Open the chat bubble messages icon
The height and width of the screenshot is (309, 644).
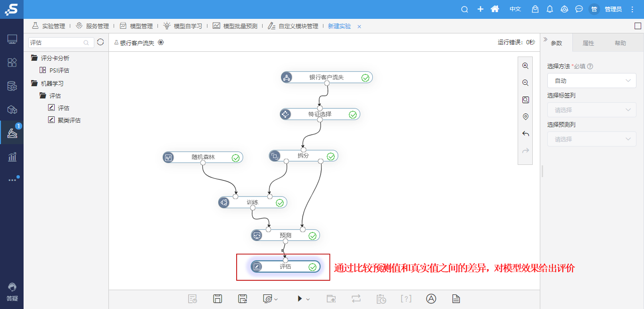pyautogui.click(x=579, y=9)
